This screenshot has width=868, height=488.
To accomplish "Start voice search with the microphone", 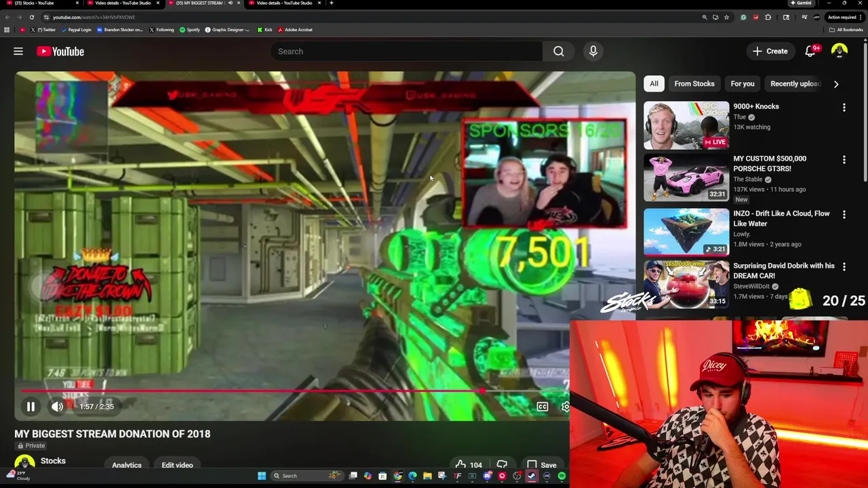I will (x=593, y=52).
